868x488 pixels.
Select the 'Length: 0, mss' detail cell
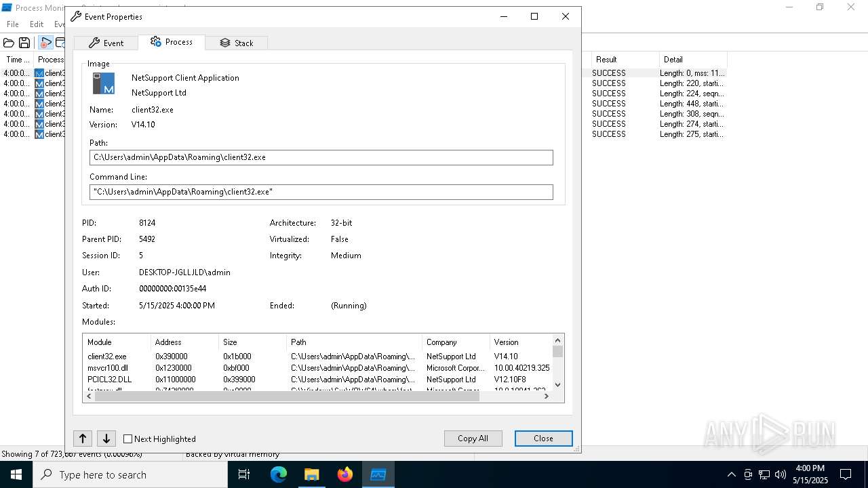coord(692,73)
